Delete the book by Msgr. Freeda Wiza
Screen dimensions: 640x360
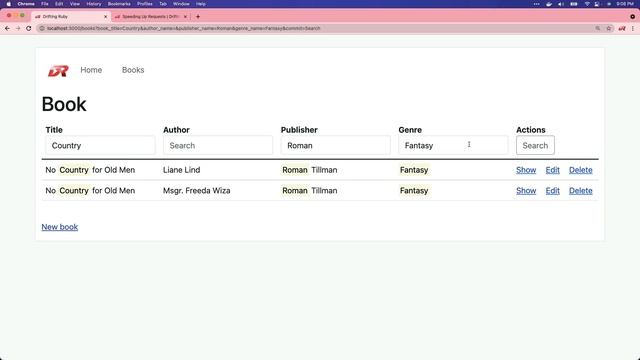(580, 191)
